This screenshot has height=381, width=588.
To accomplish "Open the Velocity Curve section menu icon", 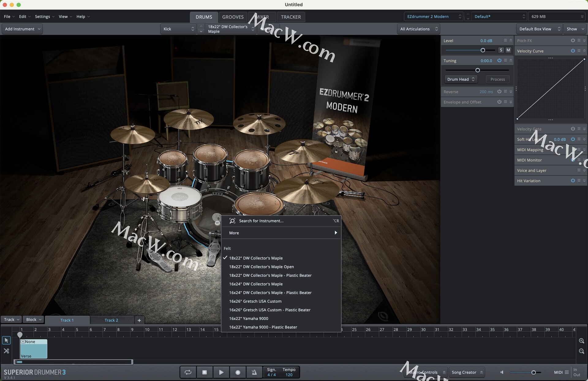I will [x=579, y=51].
